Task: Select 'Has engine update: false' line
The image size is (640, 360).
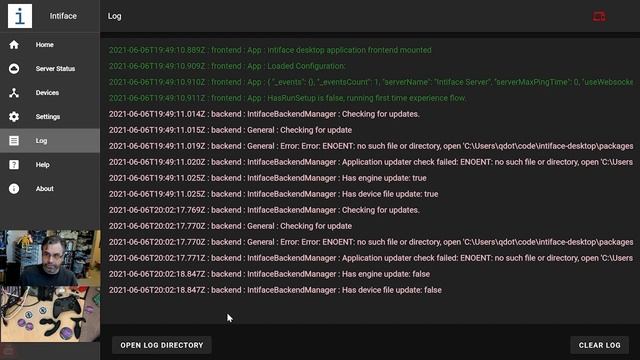Action: tap(269, 274)
